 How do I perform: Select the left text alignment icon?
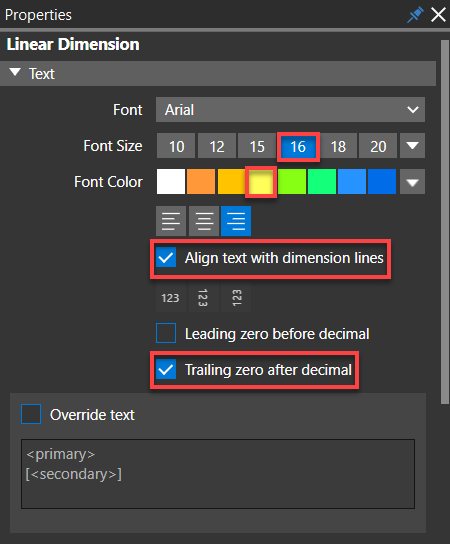point(171,221)
